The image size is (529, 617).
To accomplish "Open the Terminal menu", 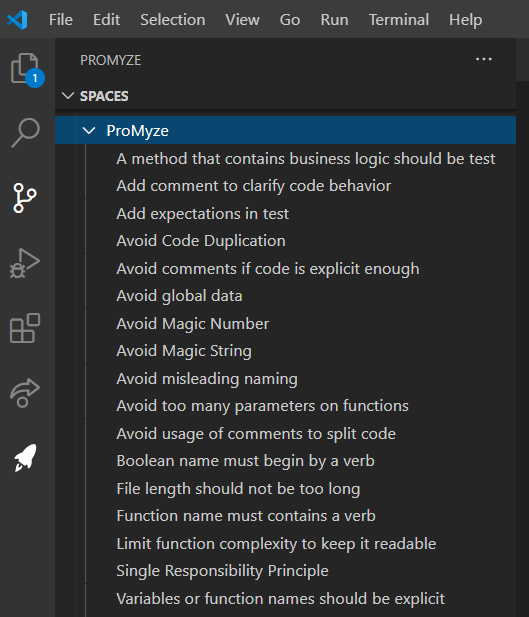I will 399,19.
